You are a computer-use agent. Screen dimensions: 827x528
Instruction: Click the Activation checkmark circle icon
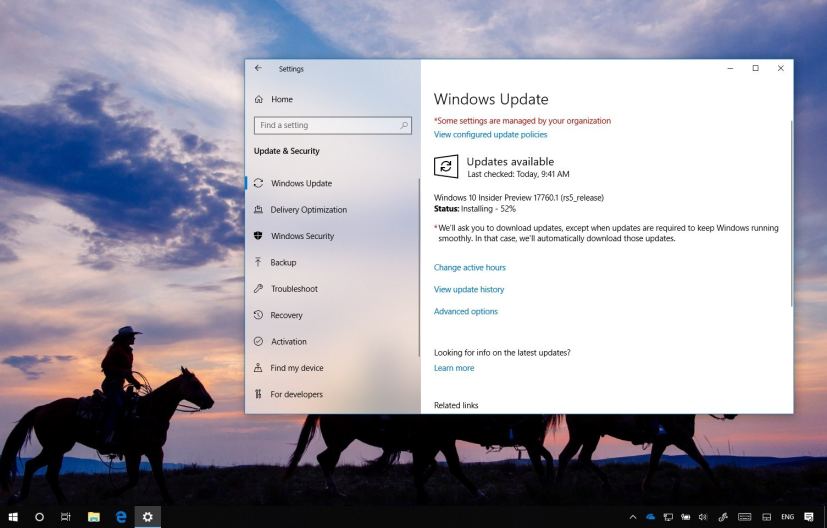pos(258,341)
